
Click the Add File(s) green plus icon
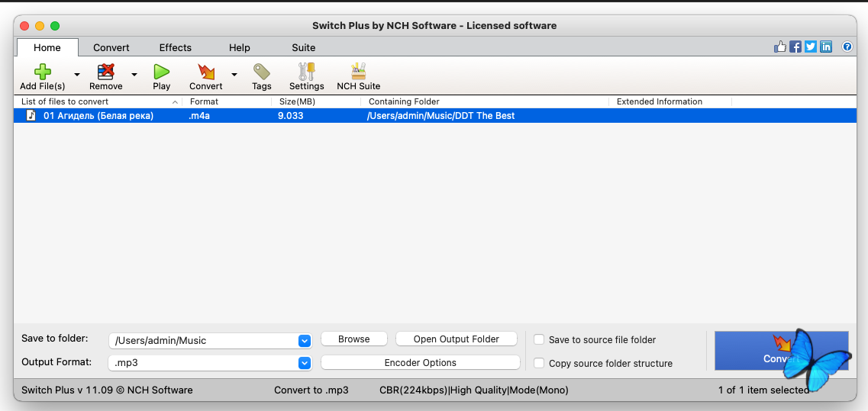click(43, 72)
